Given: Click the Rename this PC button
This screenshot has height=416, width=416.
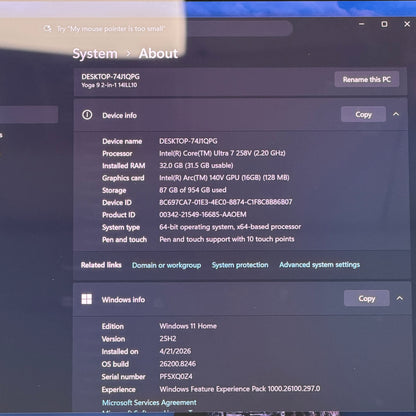Looking at the screenshot, I should pos(367,79).
